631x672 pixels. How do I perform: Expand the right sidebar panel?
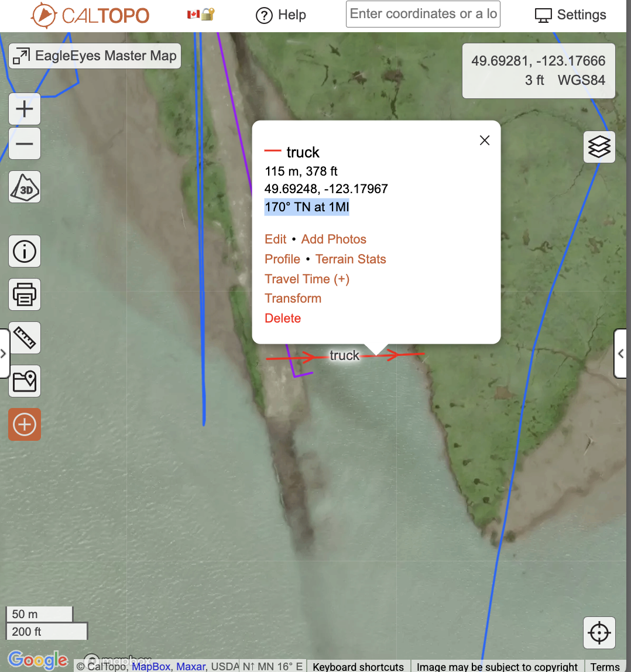622,354
